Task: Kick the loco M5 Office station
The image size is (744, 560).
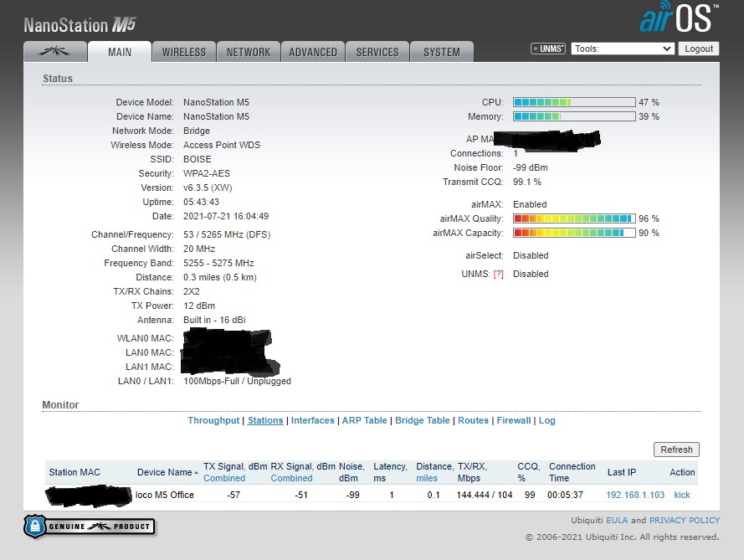Action: click(682, 495)
